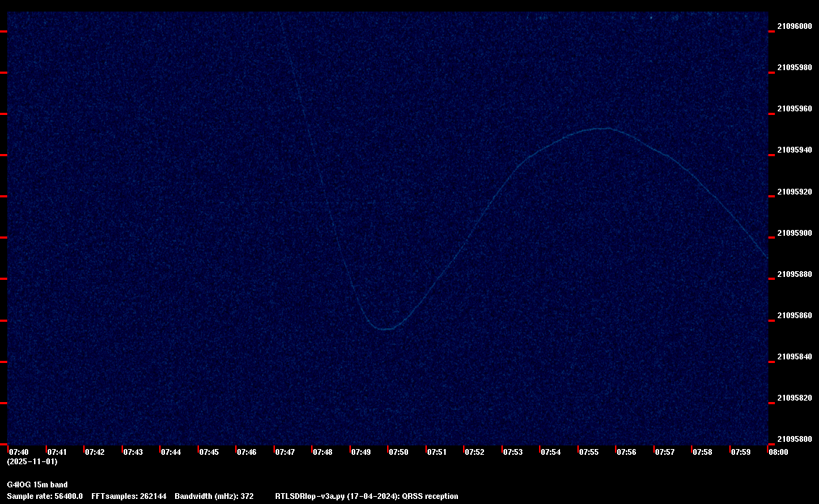Select the 07:44 time label

point(171,452)
